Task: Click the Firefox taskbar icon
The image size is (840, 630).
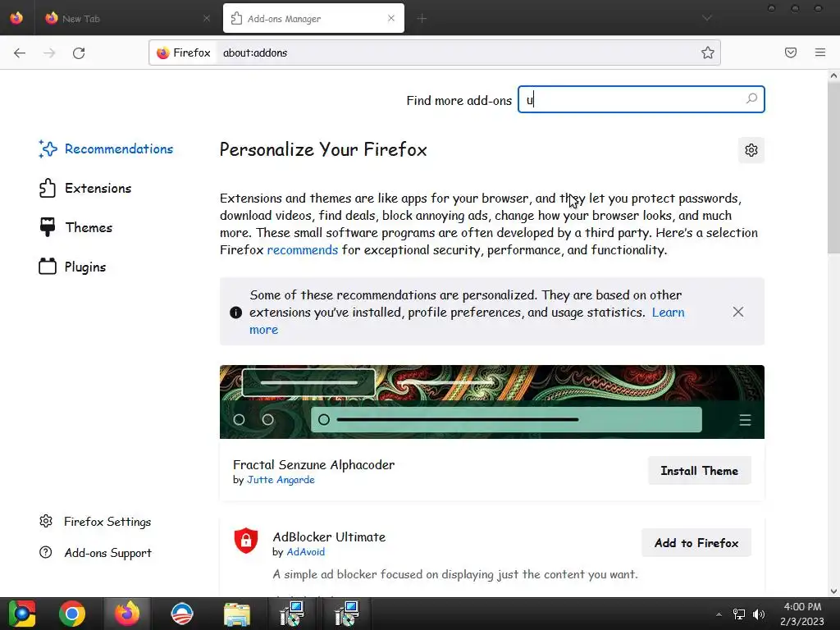Action: pyautogui.click(x=127, y=614)
